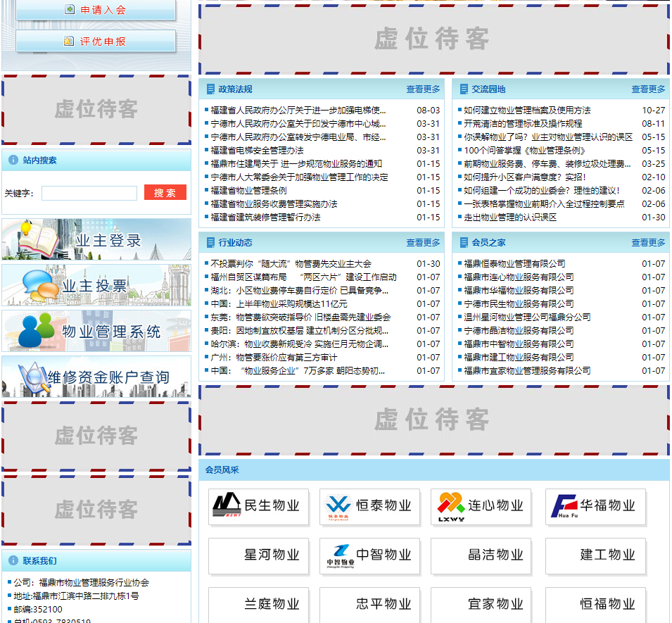672x623 pixels.
Task: Click the 华福物业 logo
Action: coord(595,506)
